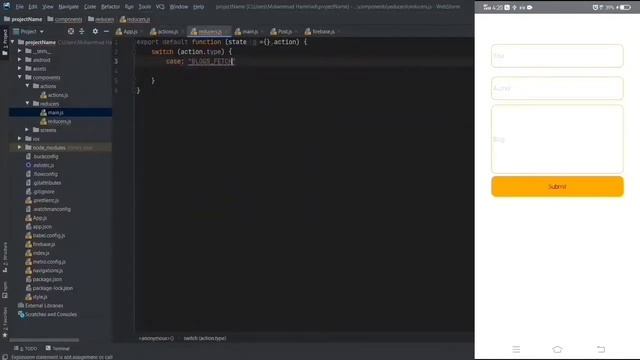This screenshot has width=640, height=360.
Task: Click the tool window toggle icon in status bar
Action: [5, 357]
